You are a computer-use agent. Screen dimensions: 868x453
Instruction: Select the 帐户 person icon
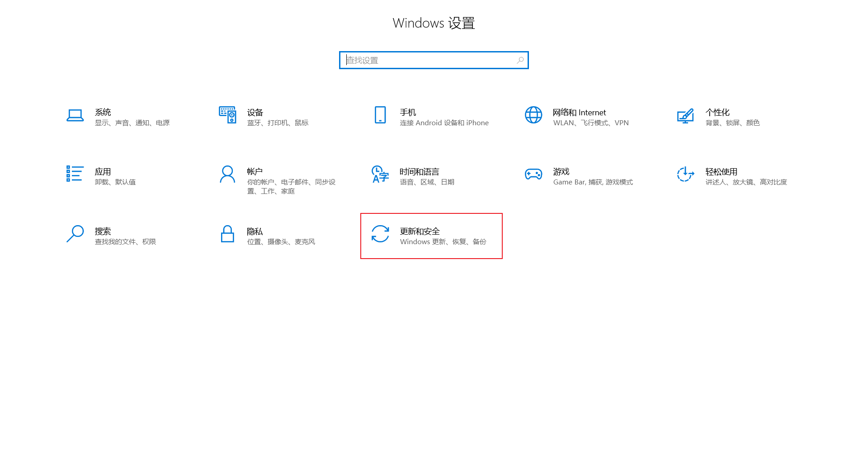227,174
